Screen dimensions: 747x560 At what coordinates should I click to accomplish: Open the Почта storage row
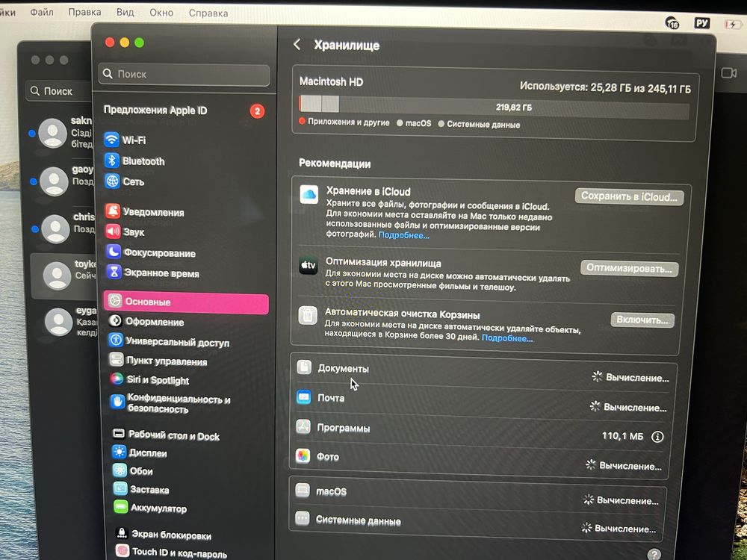(482, 401)
